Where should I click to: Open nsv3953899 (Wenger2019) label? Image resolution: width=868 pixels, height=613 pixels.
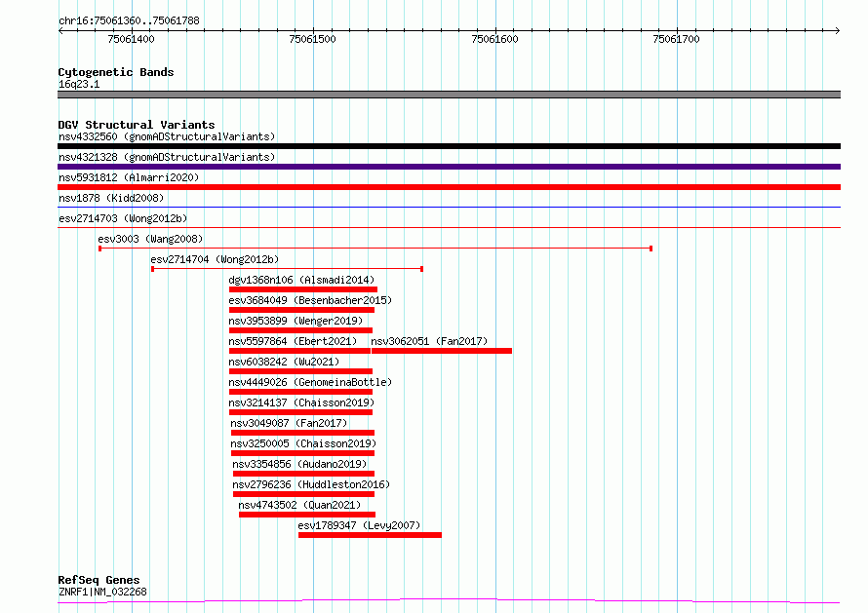click(296, 321)
